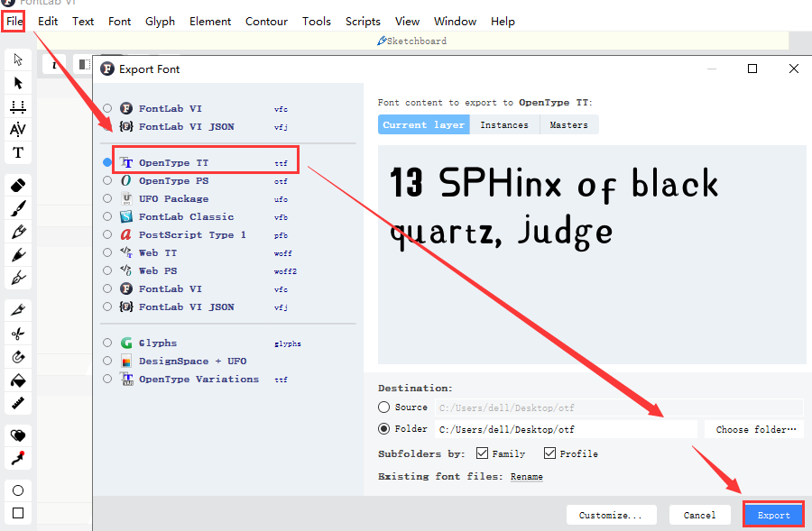Open the File menu

tap(14, 22)
